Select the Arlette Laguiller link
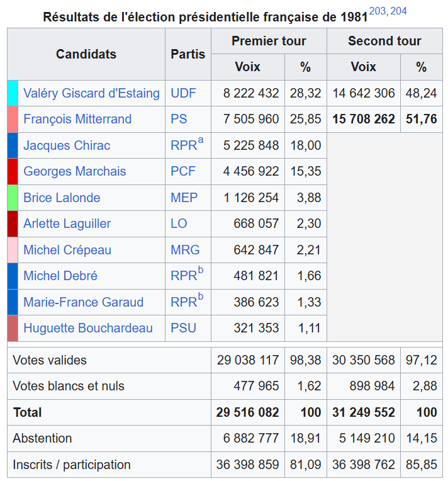The height and width of the screenshot is (481, 448). point(67,224)
